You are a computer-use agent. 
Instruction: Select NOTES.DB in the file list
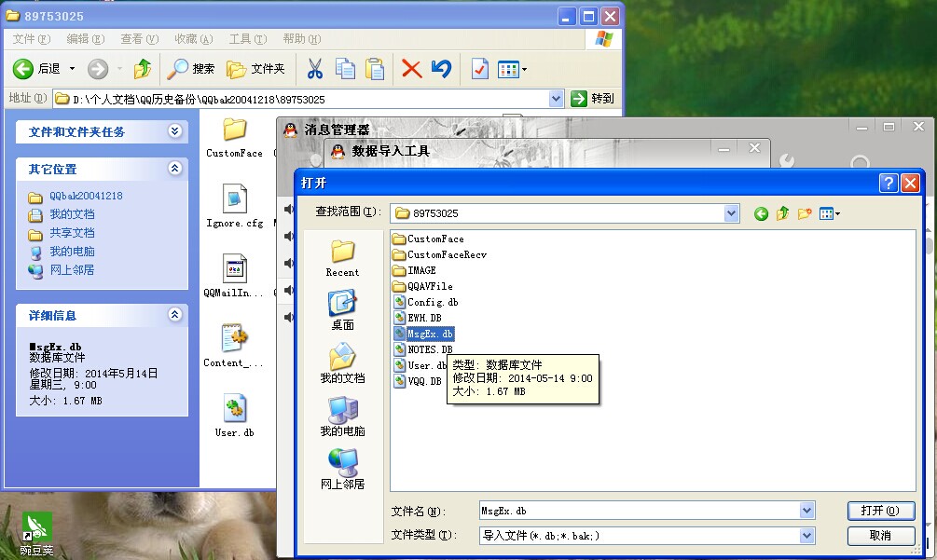pyautogui.click(x=423, y=349)
